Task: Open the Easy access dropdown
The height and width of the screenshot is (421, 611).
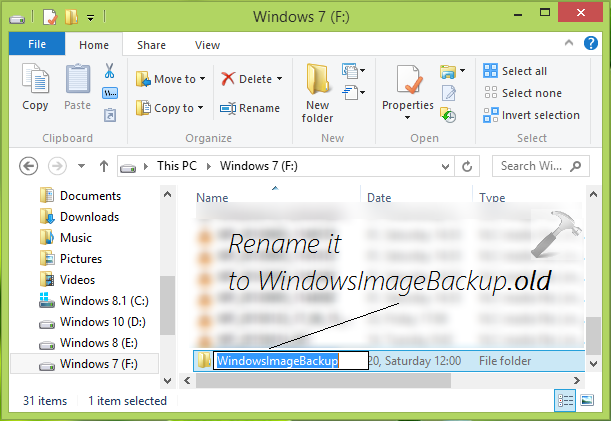Action: click(354, 93)
